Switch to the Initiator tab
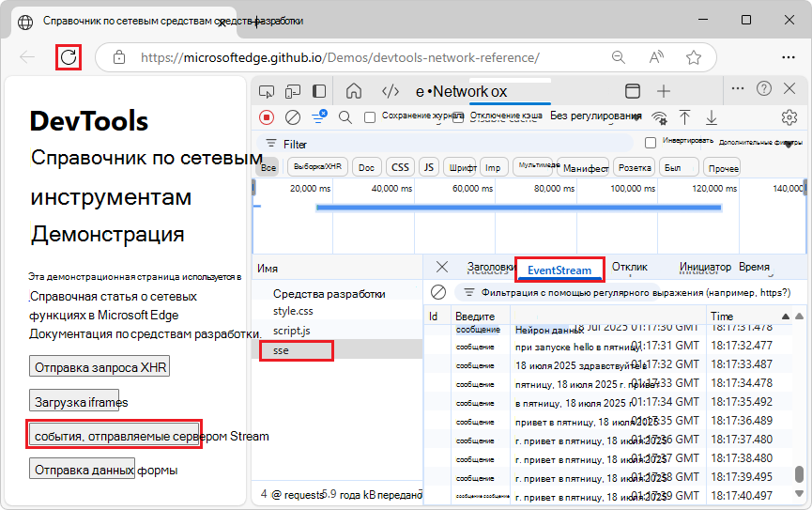This screenshot has width=812, height=510. point(705,267)
